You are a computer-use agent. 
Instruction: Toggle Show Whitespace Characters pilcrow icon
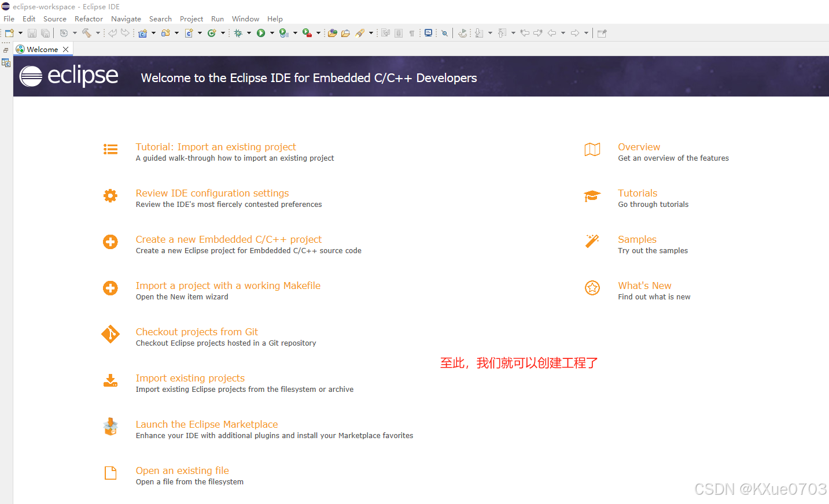tap(412, 34)
